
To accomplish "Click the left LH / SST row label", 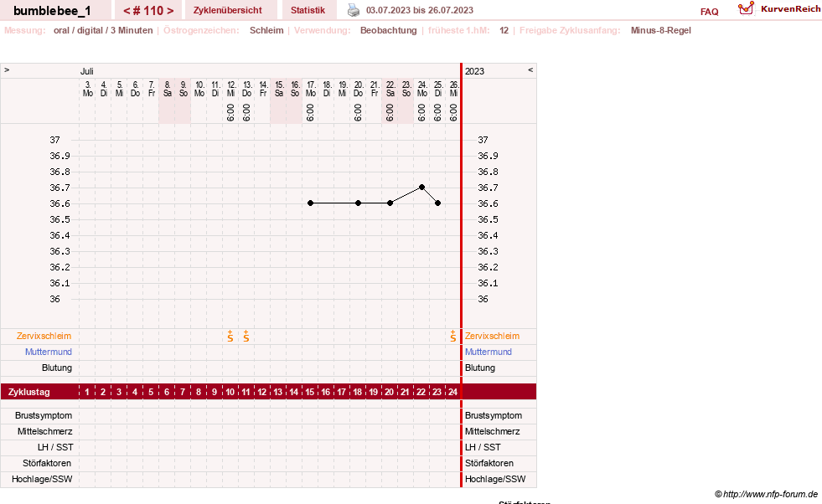I will click(x=55, y=447).
